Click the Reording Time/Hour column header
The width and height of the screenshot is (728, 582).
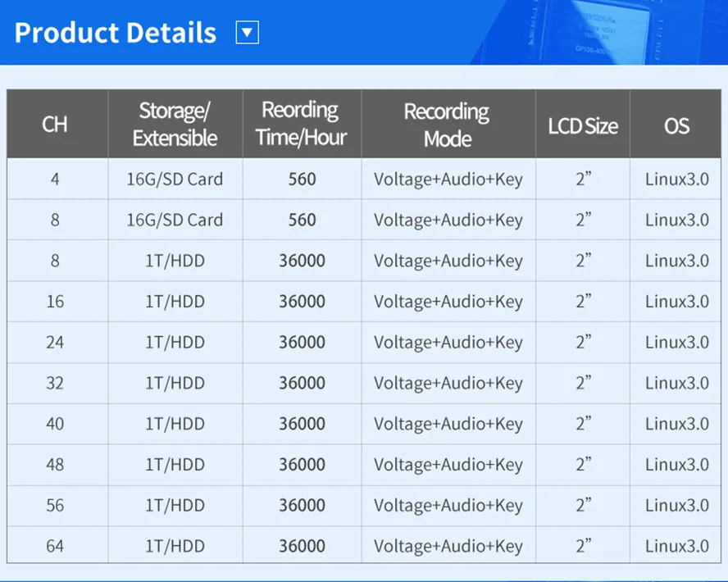click(301, 124)
